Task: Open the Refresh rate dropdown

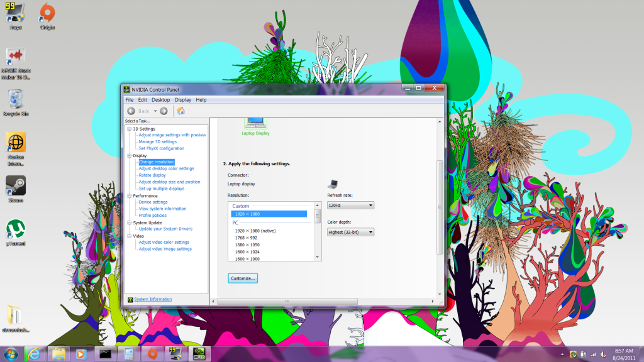Action: tap(350, 206)
